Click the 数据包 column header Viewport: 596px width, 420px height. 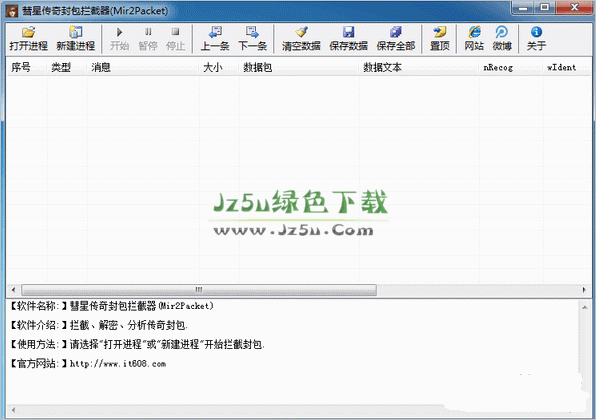pyautogui.click(x=299, y=67)
